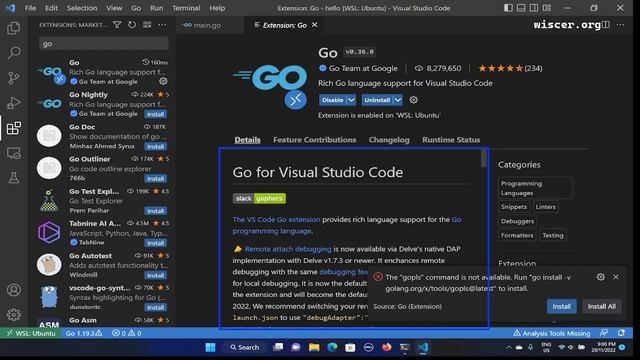Select the Linters category tag
The image size is (640, 360).
tap(545, 207)
